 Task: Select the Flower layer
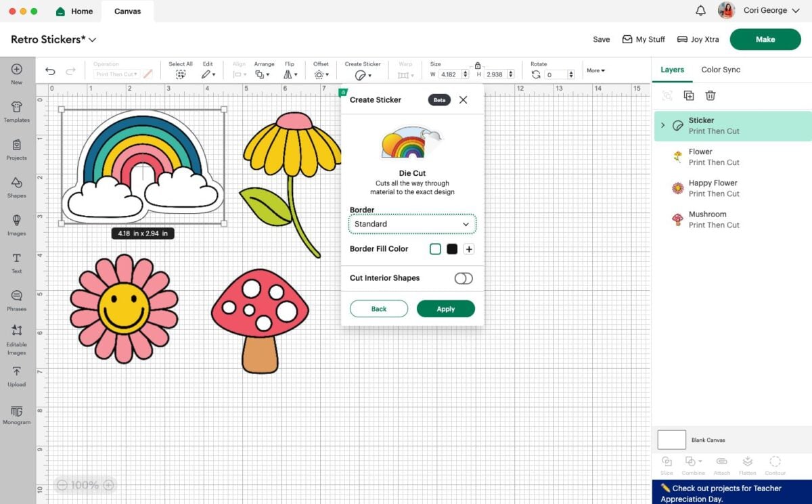[x=732, y=157]
